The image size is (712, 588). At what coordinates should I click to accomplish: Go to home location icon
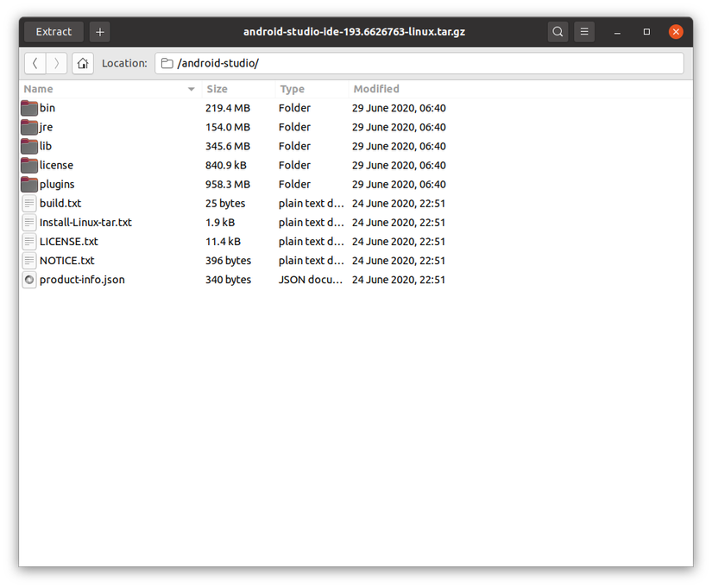[x=83, y=63]
